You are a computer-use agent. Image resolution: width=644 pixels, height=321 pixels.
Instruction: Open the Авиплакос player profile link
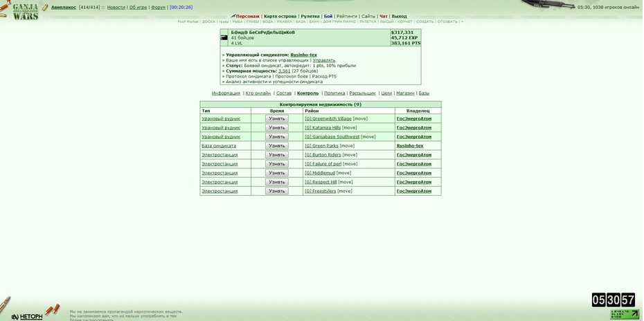click(64, 7)
